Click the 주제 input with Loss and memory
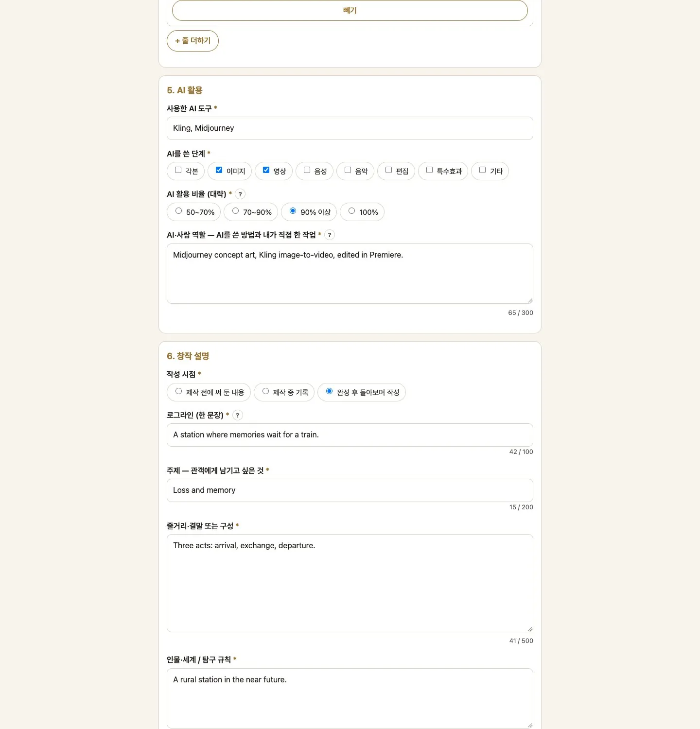The width and height of the screenshot is (700, 729). tap(350, 490)
